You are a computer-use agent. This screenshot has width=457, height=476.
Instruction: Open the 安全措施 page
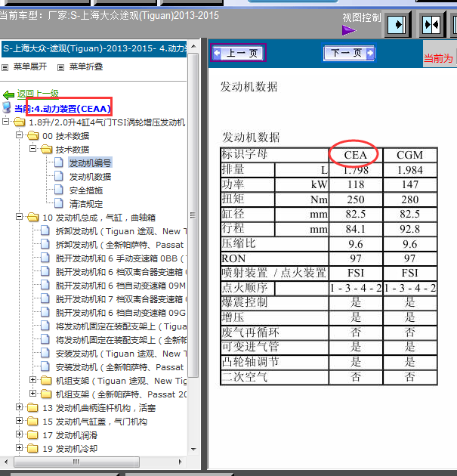[x=86, y=190]
